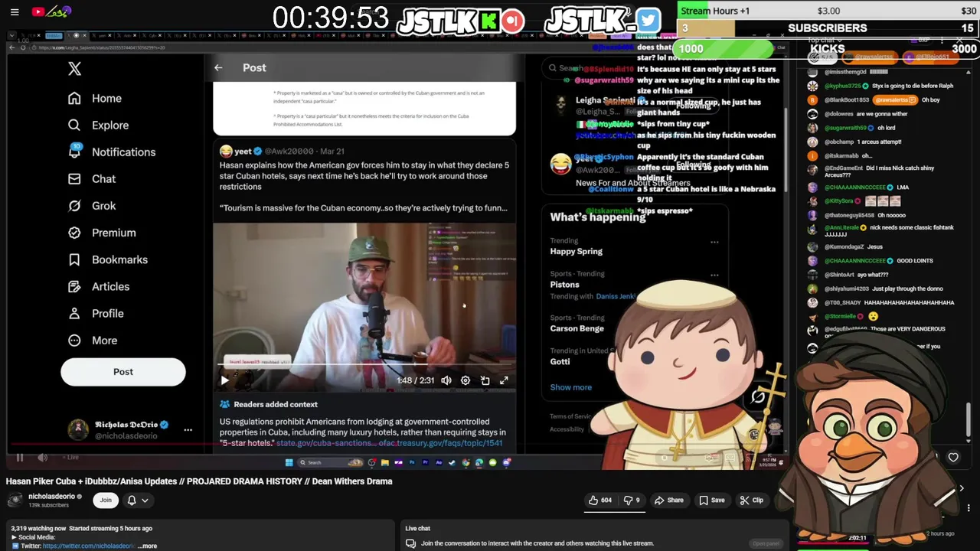
Task: Click the back arrow beside Post heading
Action: tap(218, 68)
